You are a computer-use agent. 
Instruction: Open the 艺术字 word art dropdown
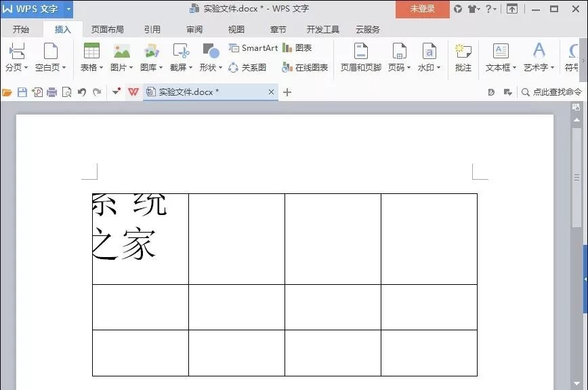[x=552, y=68]
